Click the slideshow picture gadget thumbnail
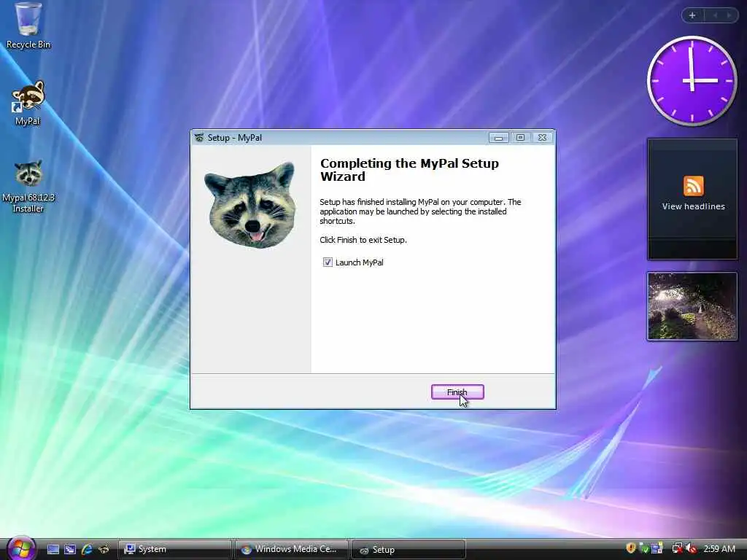Screen dimensions: 747x560 pos(692,306)
